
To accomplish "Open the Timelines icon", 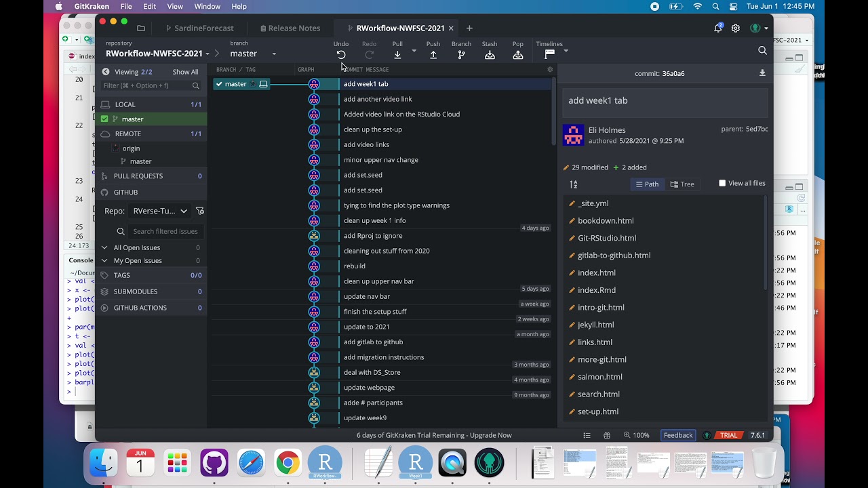I will (549, 53).
